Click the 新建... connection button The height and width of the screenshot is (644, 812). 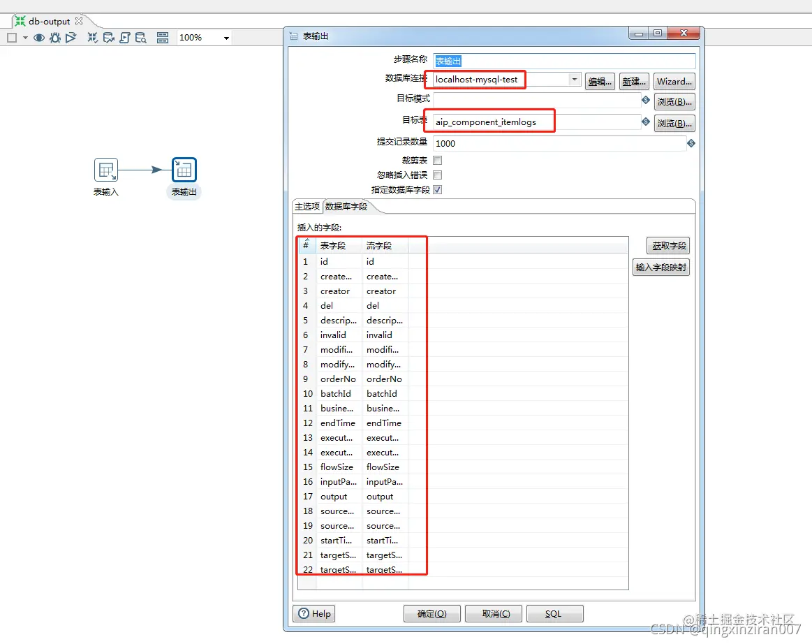coord(634,81)
